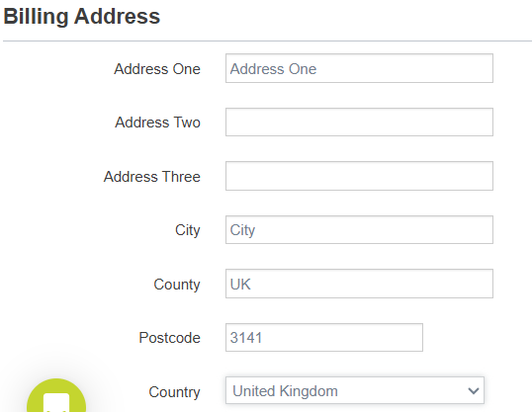Click the Postcode field showing 3141
Screen dimensions: 532x412
tap(324, 337)
